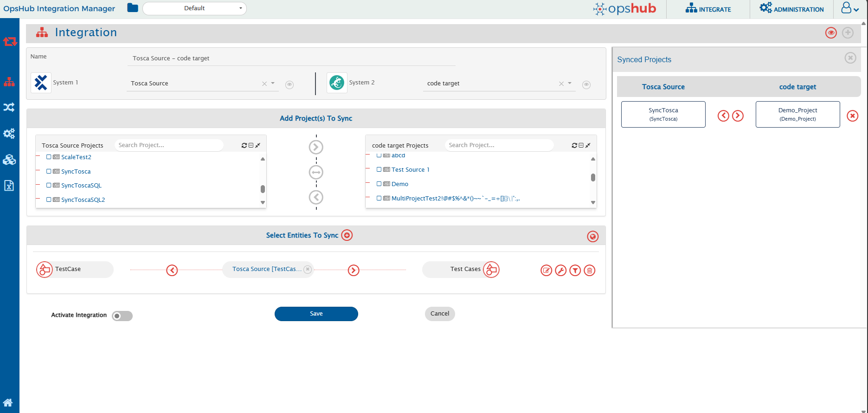The height and width of the screenshot is (413, 868).
Task: Remove the SyncTosca to Demo_Project synced pair
Action: pyautogui.click(x=852, y=116)
